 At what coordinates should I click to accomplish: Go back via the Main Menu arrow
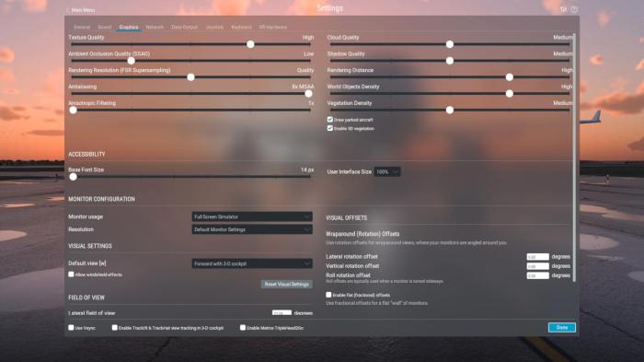click(68, 10)
